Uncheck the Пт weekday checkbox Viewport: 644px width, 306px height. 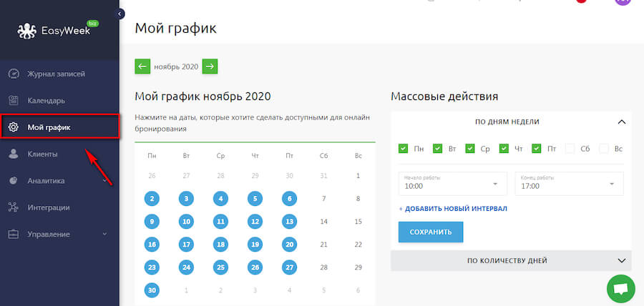(536, 149)
